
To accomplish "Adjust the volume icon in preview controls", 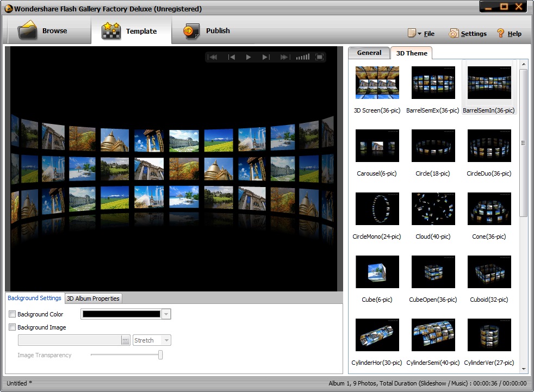I will [303, 57].
